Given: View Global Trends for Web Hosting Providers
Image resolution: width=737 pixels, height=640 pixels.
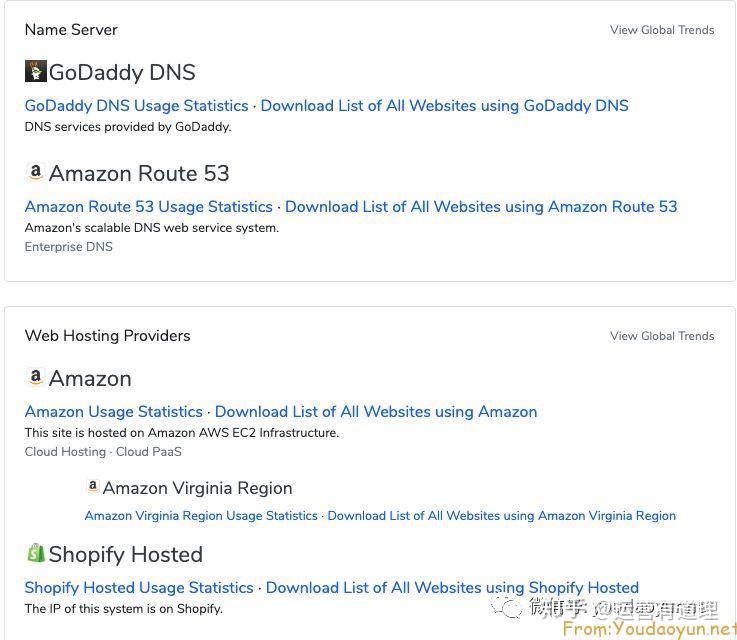Looking at the screenshot, I should (662, 336).
